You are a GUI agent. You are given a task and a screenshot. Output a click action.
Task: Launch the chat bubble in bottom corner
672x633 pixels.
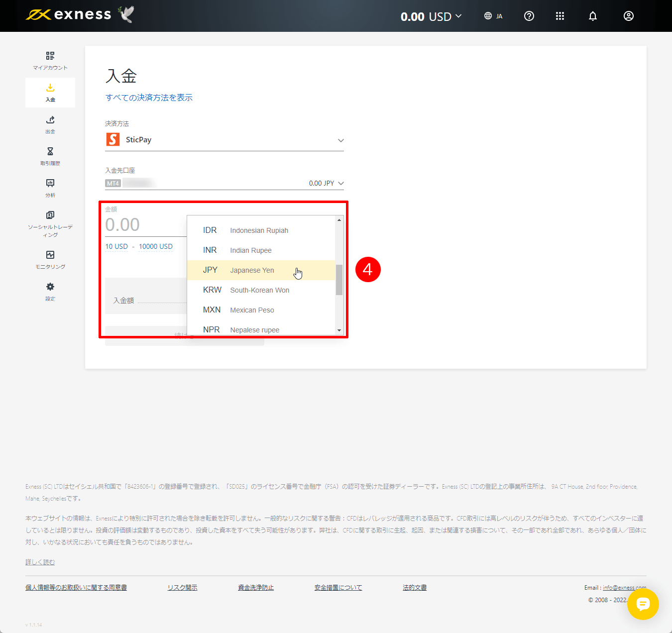coord(643,604)
